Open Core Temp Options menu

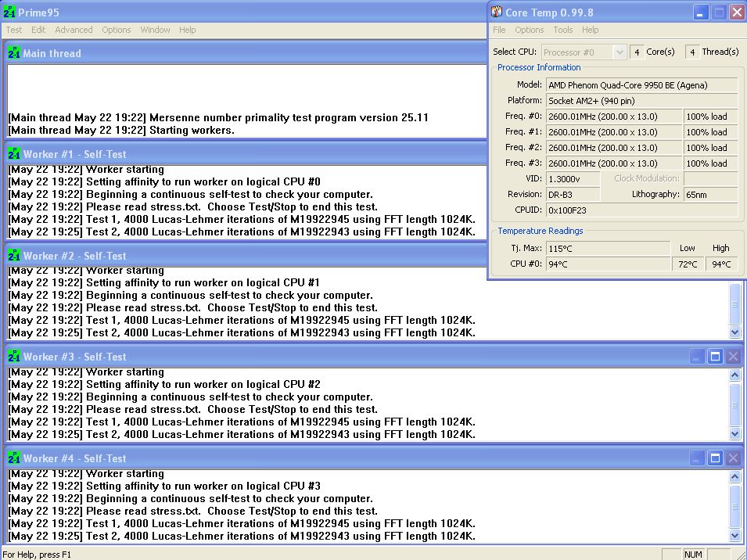pos(529,30)
